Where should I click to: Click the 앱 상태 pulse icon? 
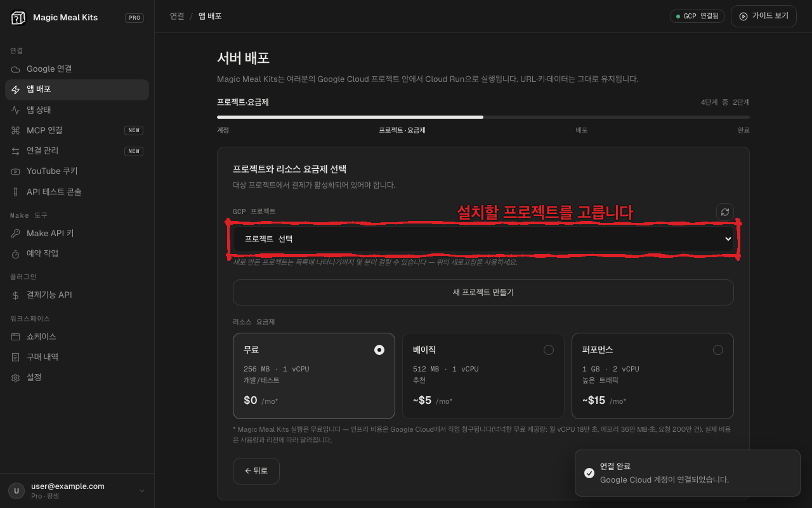coord(16,110)
